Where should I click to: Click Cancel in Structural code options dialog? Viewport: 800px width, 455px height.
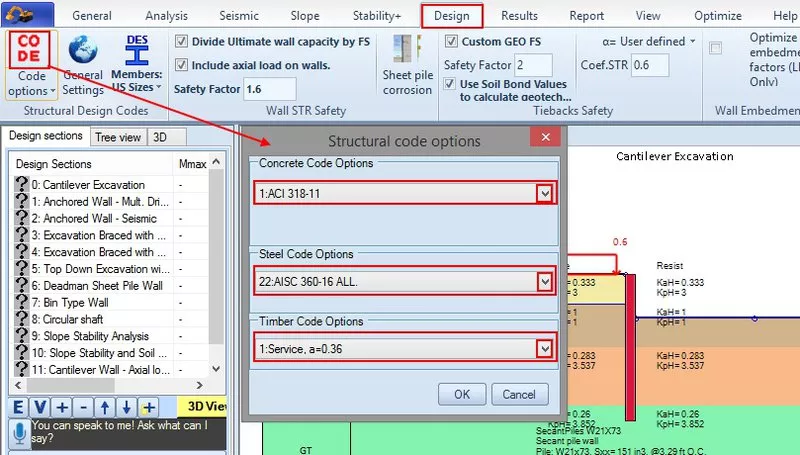[519, 394]
